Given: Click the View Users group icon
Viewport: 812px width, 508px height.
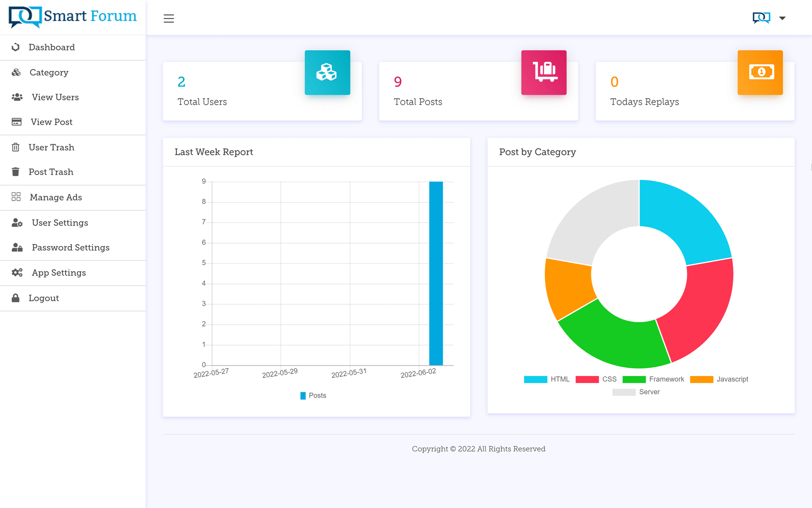Looking at the screenshot, I should (x=17, y=97).
